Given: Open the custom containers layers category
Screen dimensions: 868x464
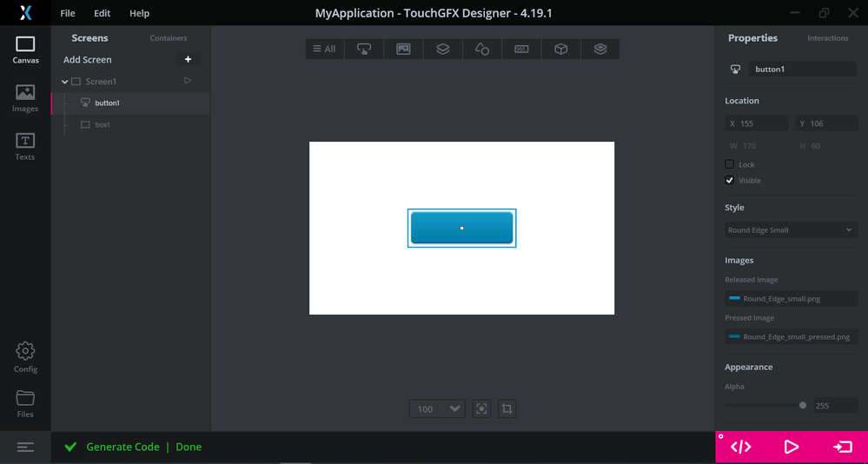Looking at the screenshot, I should coord(600,49).
